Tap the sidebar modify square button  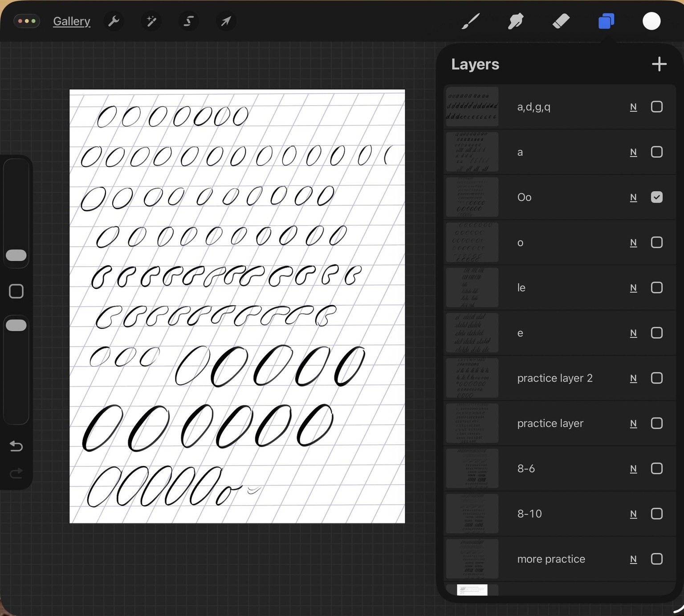coord(16,291)
